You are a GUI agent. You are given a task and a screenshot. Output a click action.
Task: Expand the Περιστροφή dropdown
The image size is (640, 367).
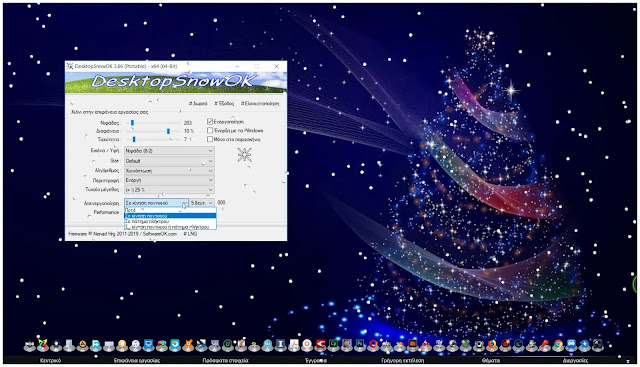point(169,180)
